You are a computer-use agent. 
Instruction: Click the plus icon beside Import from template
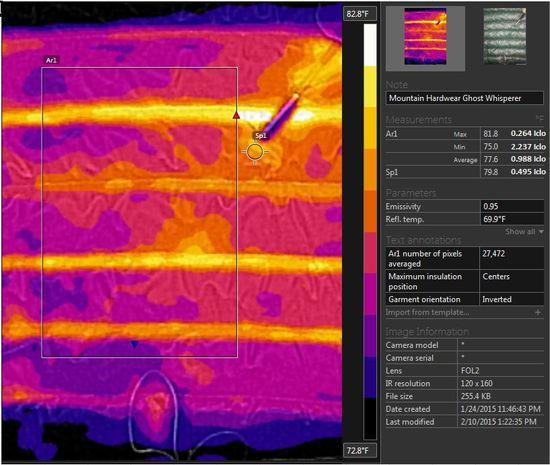point(538,312)
